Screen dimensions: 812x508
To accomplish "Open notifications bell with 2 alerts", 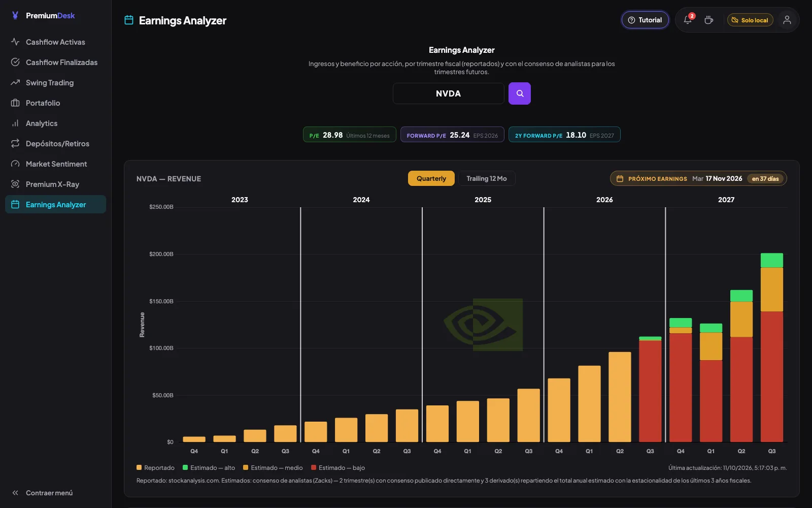I will pos(688,20).
